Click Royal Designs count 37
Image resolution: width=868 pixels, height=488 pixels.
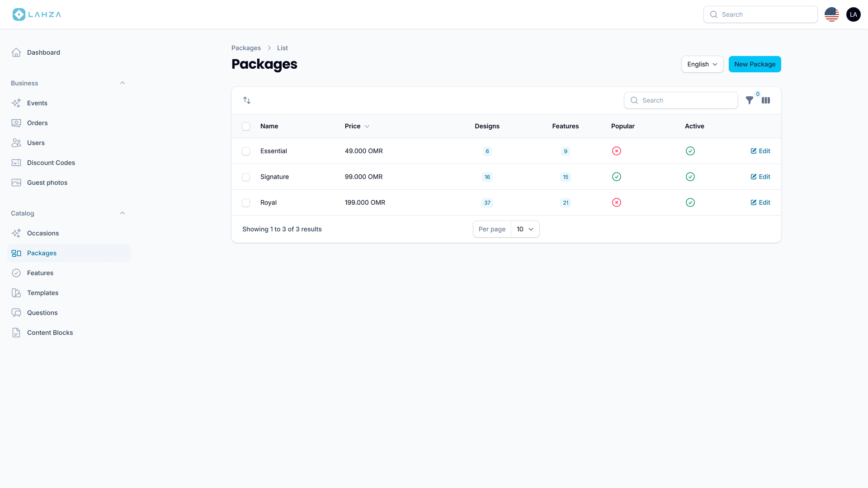coord(487,203)
